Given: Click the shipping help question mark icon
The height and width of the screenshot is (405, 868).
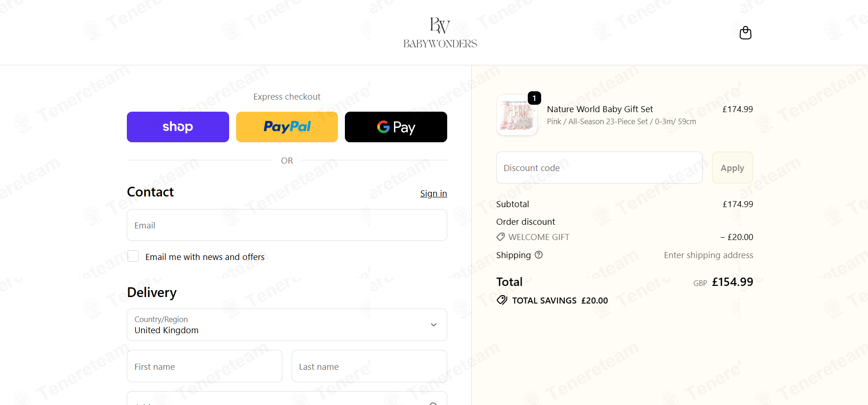Looking at the screenshot, I should pyautogui.click(x=538, y=255).
